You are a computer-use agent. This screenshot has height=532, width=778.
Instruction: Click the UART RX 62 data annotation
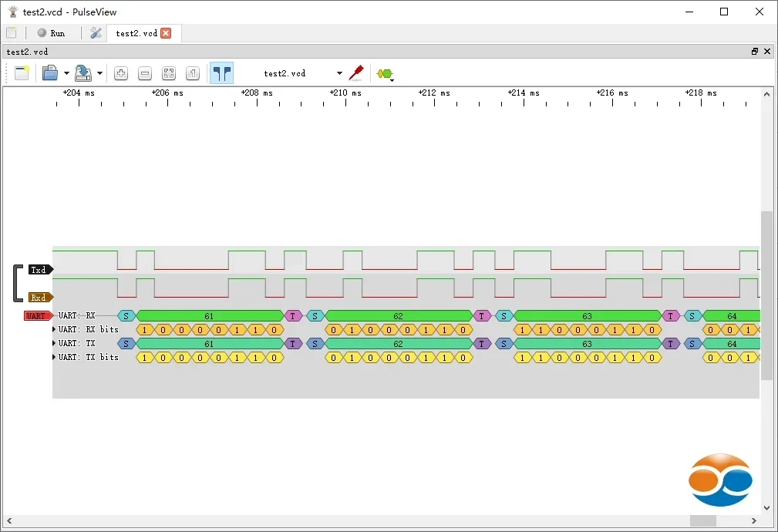[399, 315]
